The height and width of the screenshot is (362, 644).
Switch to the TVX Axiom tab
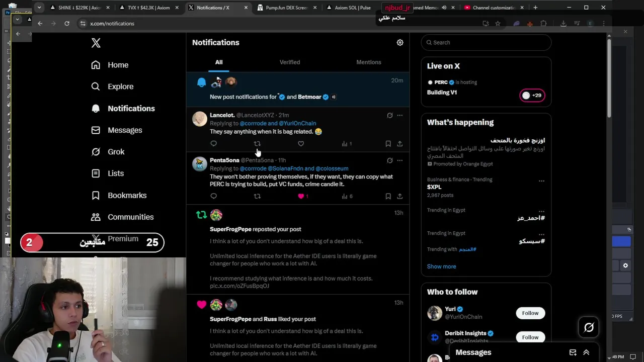tap(149, 8)
